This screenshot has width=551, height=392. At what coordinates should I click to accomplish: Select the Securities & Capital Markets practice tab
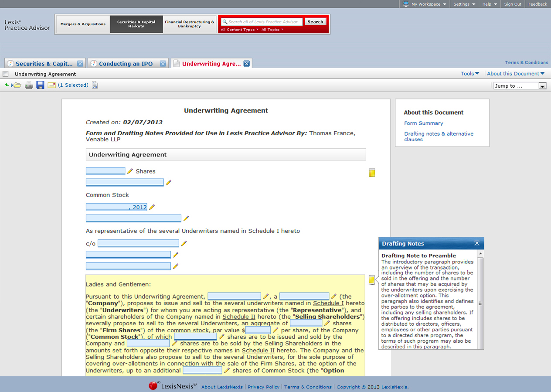pos(136,24)
